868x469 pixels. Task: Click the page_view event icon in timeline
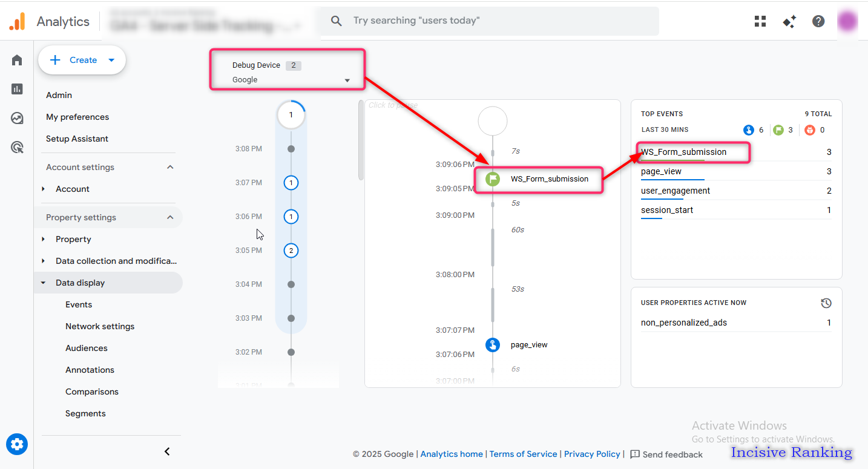tap(493, 345)
